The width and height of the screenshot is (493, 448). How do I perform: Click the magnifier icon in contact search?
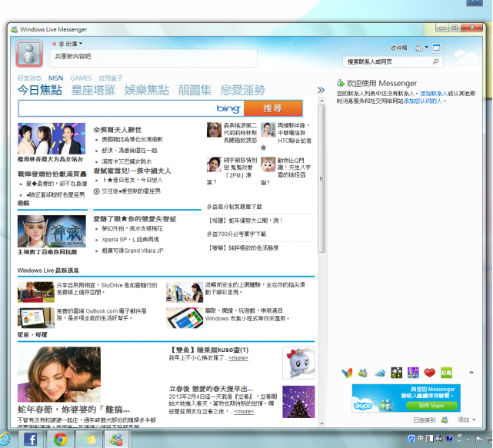pos(436,61)
